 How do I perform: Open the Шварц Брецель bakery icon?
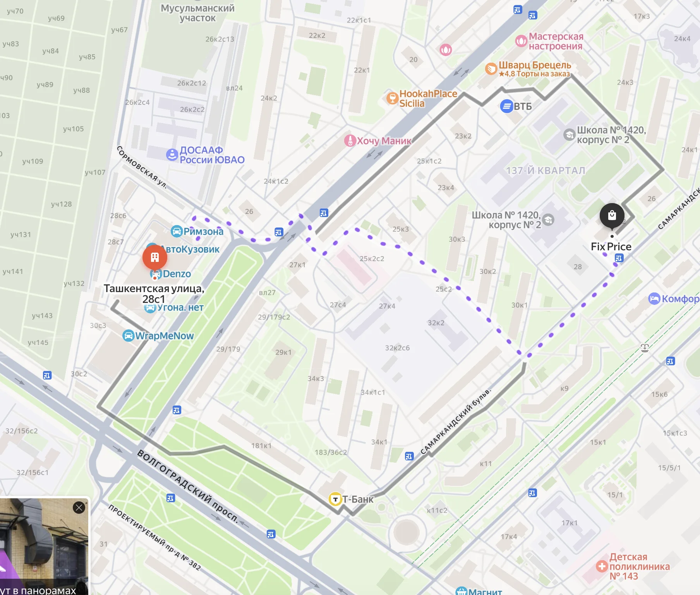491,69
